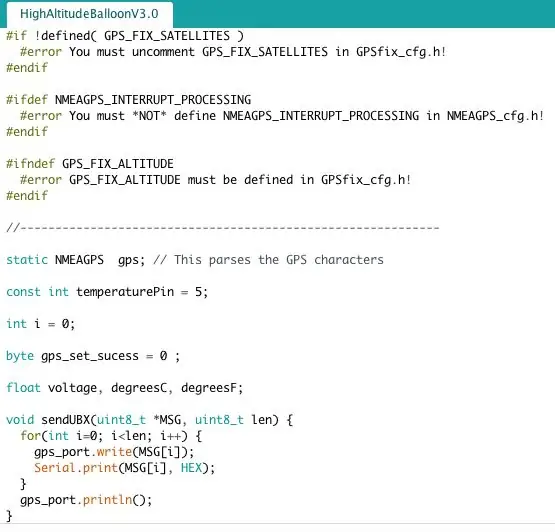Click the gps_port.println() statement

click(x=86, y=500)
